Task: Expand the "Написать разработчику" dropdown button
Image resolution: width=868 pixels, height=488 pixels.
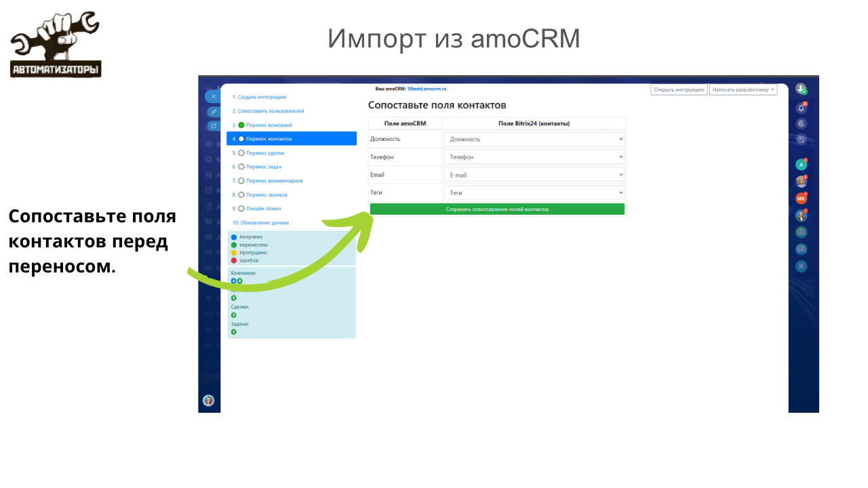Action: point(743,89)
